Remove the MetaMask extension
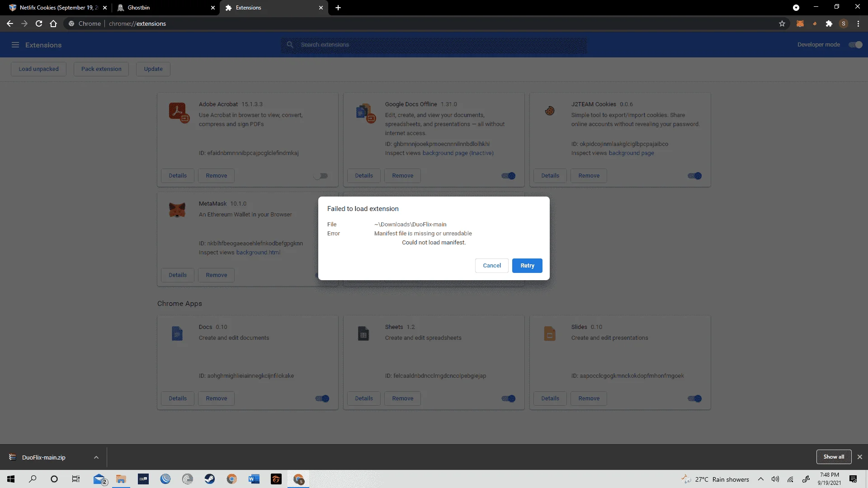Screen dimensions: 868x488 (x=216, y=275)
